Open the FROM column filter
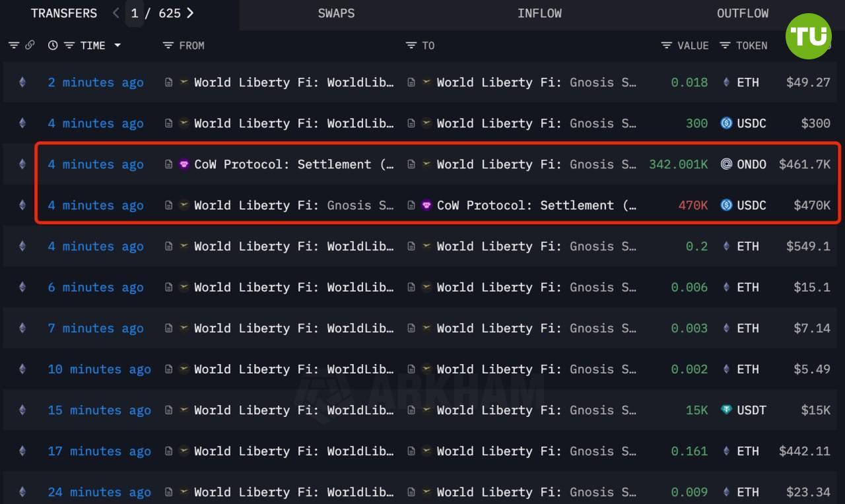This screenshot has height=504, width=845. [x=168, y=46]
